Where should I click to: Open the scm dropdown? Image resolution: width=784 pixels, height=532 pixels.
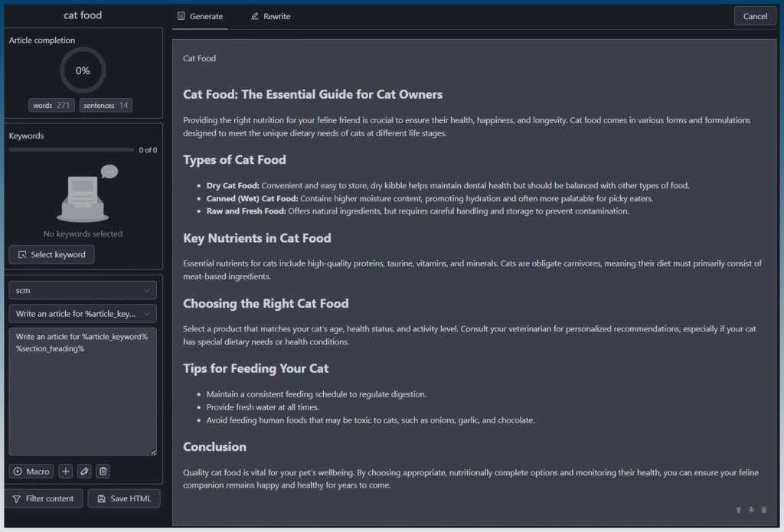pyautogui.click(x=83, y=291)
